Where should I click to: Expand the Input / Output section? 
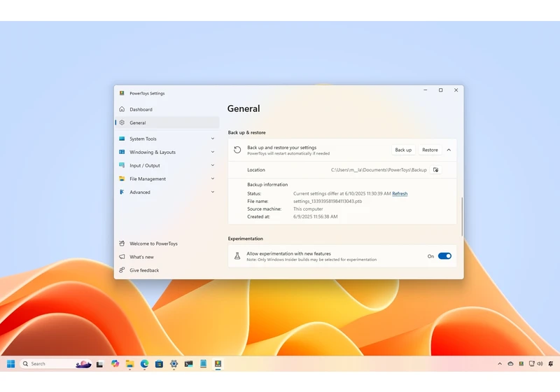(x=213, y=165)
